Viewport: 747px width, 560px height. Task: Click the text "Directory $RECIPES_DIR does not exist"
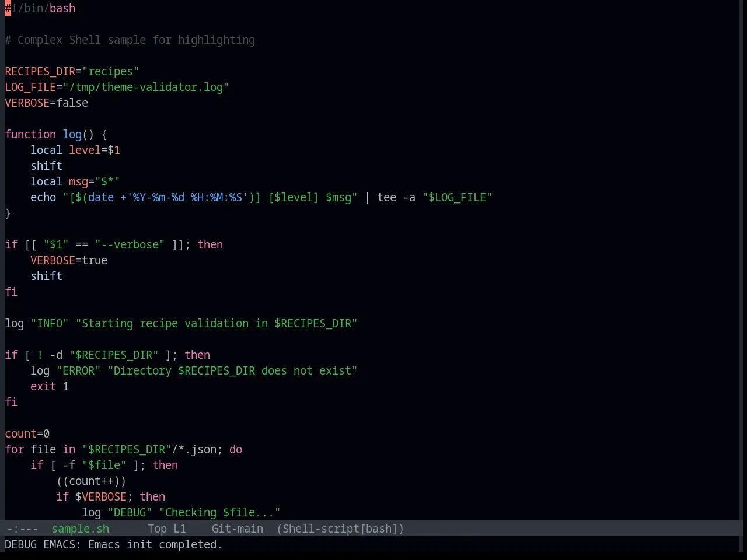pos(233,370)
